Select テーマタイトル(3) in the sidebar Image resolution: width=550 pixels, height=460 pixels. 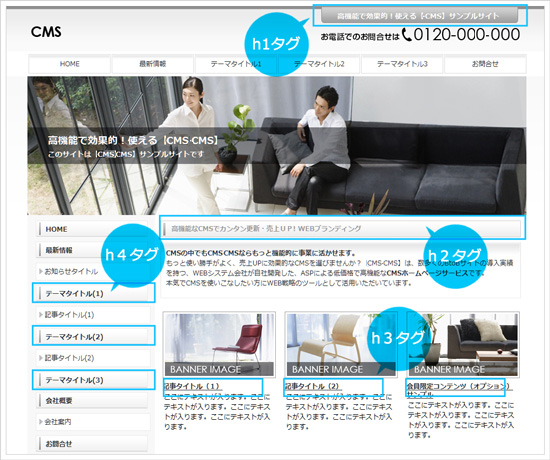92,380
